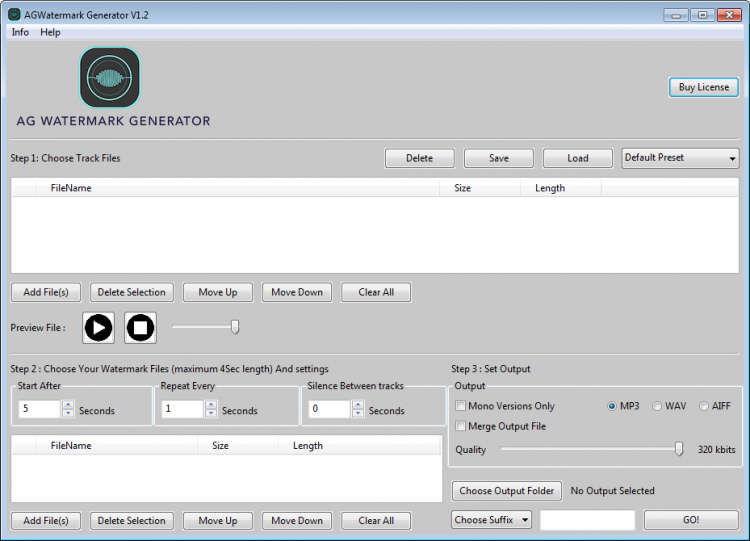750x541 pixels.
Task: Increase Silence Between tracks value
Action: 358,404
